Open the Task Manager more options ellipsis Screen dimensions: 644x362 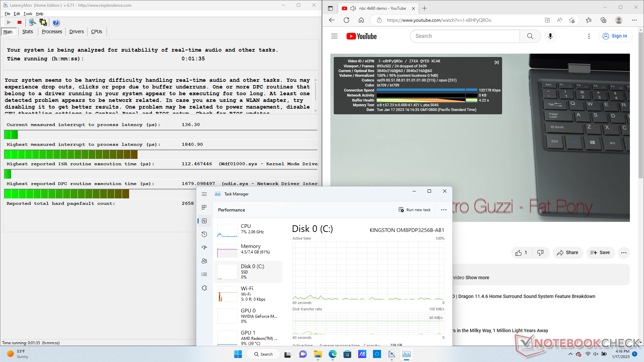pyautogui.click(x=443, y=210)
